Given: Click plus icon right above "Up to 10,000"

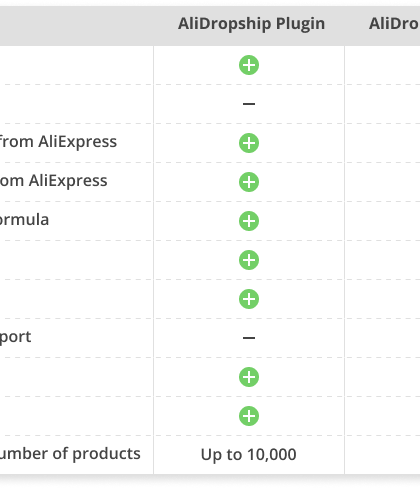Looking at the screenshot, I should (249, 416).
